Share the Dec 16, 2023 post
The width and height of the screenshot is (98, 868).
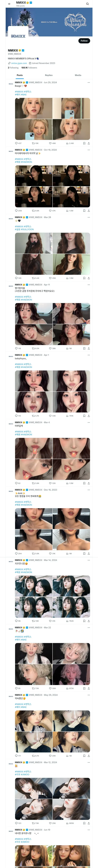(89, 553)
